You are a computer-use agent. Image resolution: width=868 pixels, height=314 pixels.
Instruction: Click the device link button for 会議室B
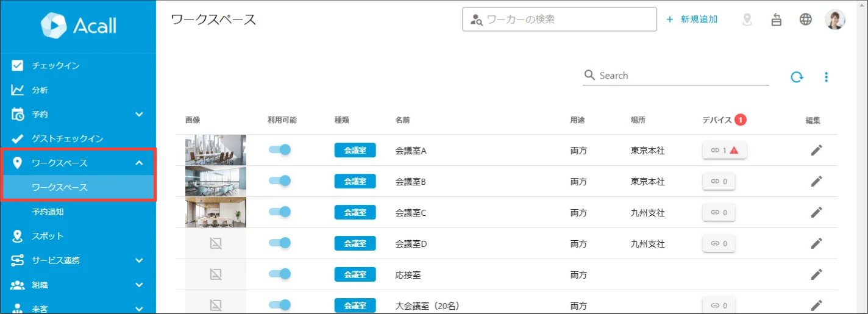pos(719,181)
